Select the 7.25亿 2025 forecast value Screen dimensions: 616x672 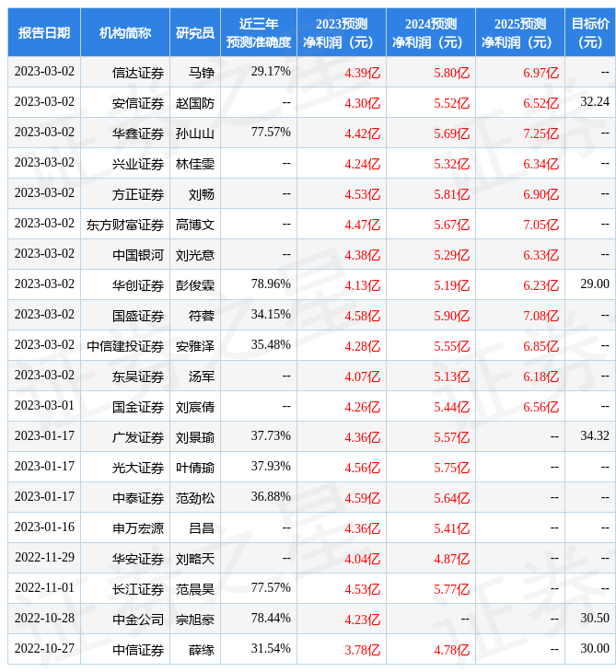click(x=540, y=133)
